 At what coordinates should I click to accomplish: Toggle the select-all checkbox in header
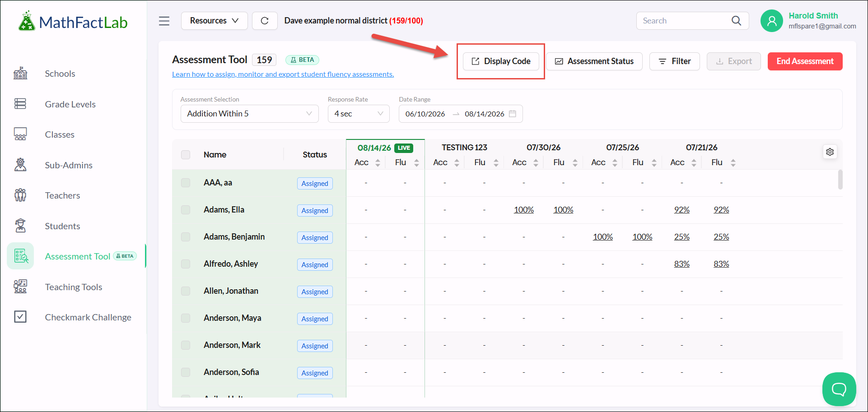click(x=186, y=155)
